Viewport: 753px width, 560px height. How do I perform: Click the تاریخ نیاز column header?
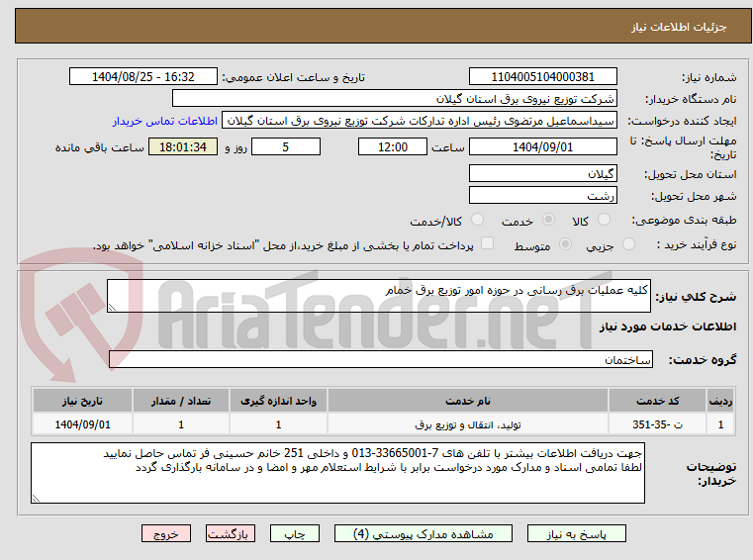(x=82, y=401)
